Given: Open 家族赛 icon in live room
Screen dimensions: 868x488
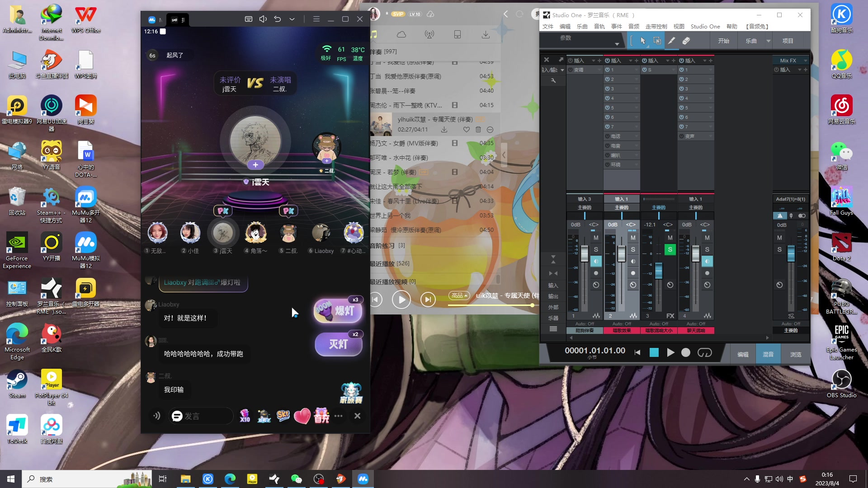Looking at the screenshot, I should click(x=351, y=393).
